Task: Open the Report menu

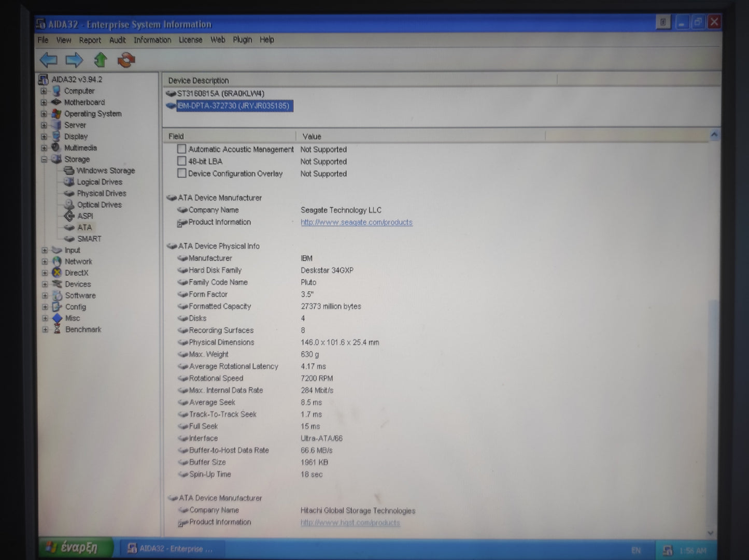Action: 90,40
